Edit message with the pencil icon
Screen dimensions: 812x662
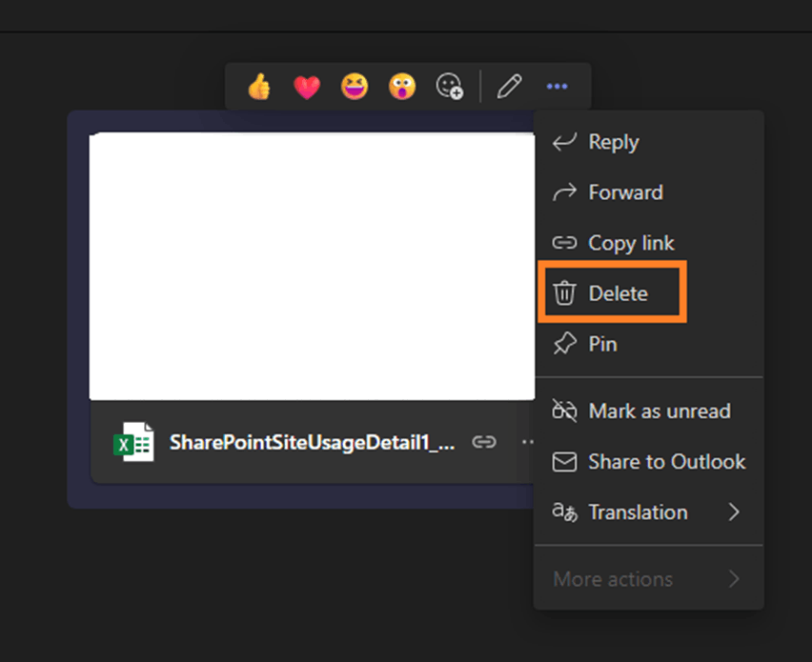click(510, 86)
